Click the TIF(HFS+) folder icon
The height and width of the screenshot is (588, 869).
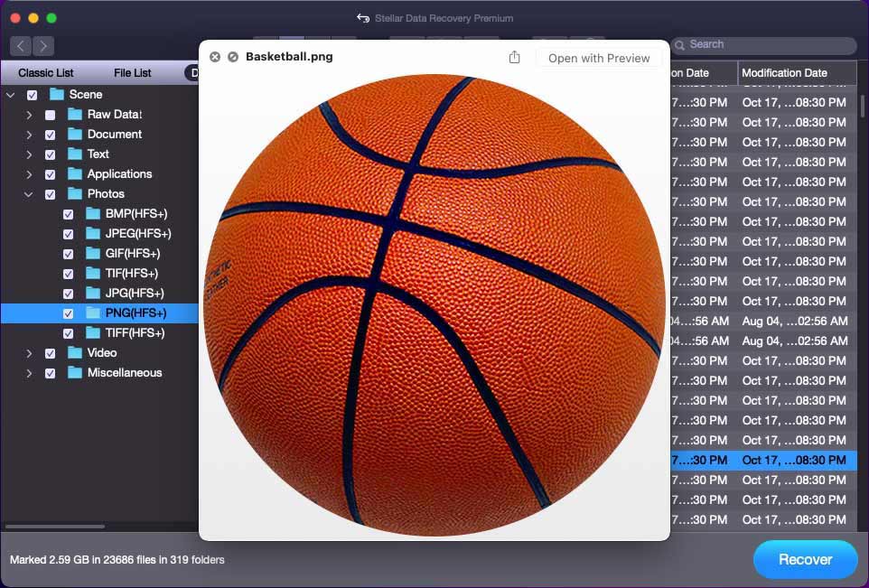click(x=93, y=273)
